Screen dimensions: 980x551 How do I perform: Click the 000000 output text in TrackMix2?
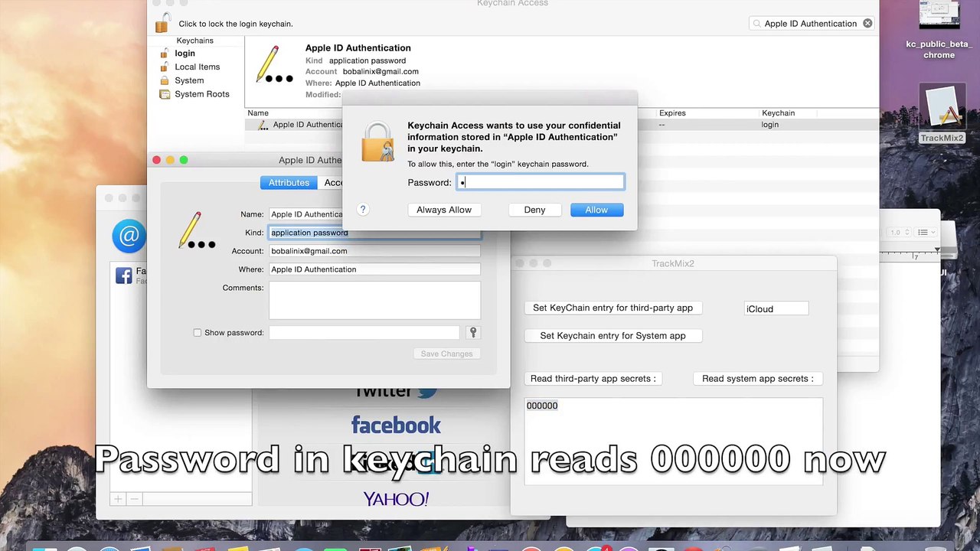tap(542, 406)
